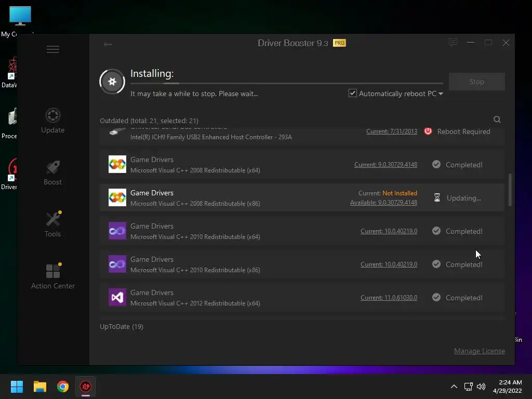This screenshot has width=532, height=399.
Task: Click the Not Installed status text
Action: [x=400, y=193]
